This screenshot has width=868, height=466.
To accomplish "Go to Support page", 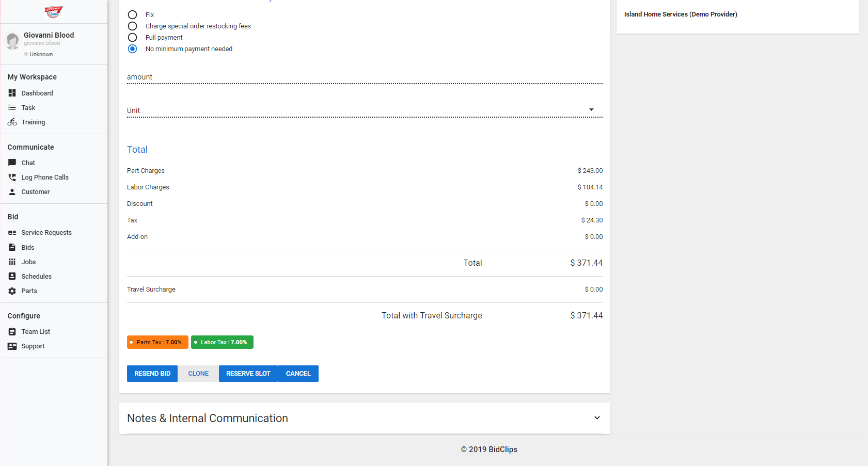I will coord(33,346).
